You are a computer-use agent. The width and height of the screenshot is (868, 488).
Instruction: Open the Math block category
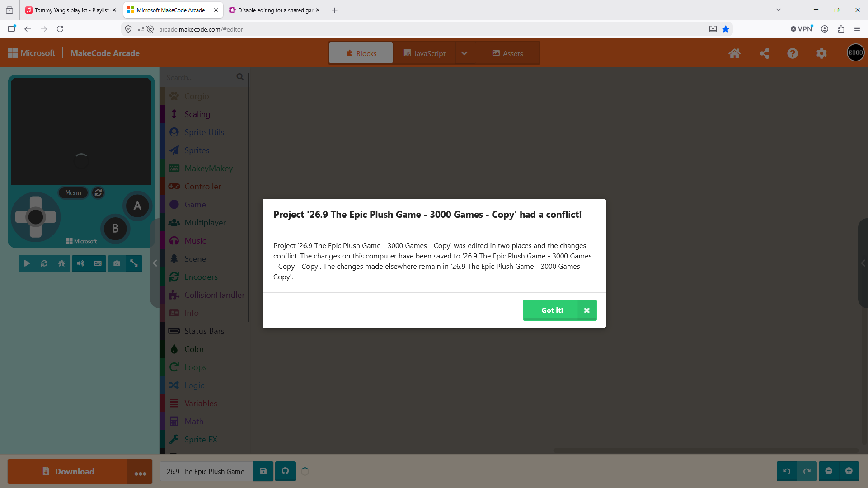[204, 422]
